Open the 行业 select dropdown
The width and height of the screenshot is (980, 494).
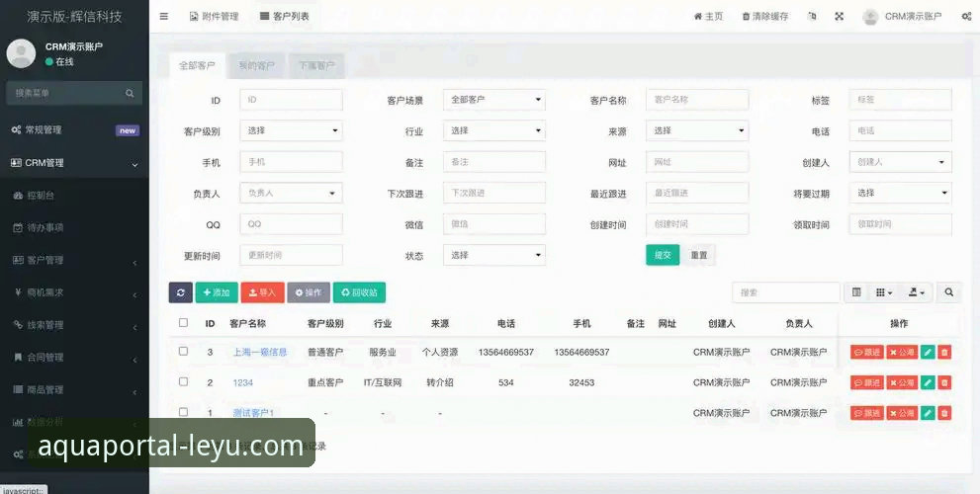[x=494, y=131]
